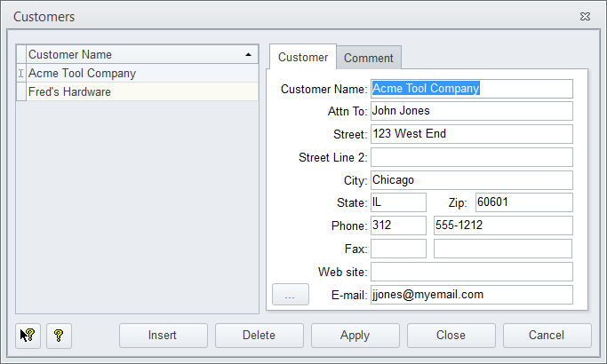Click the Web site field
Viewport: 607px width, 364px height.
click(x=471, y=272)
